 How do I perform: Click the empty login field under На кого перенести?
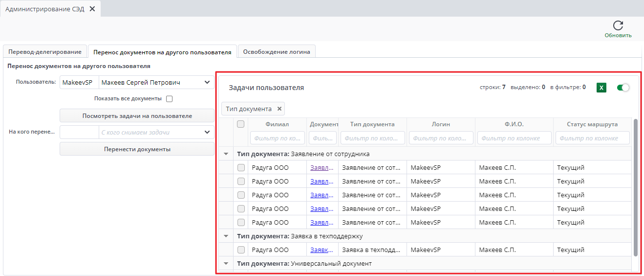click(79, 132)
